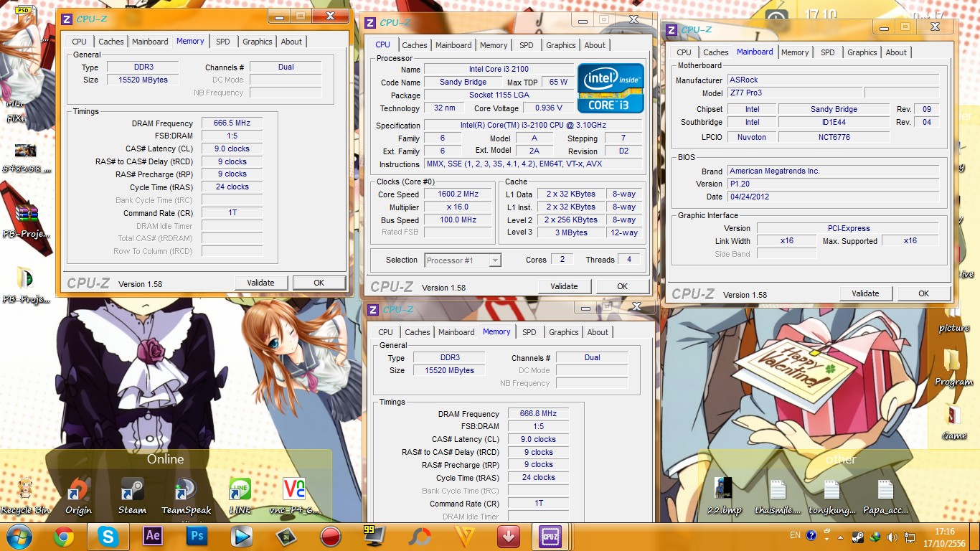
Task: Select the Steam shortcut on the desktop
Action: [x=132, y=496]
